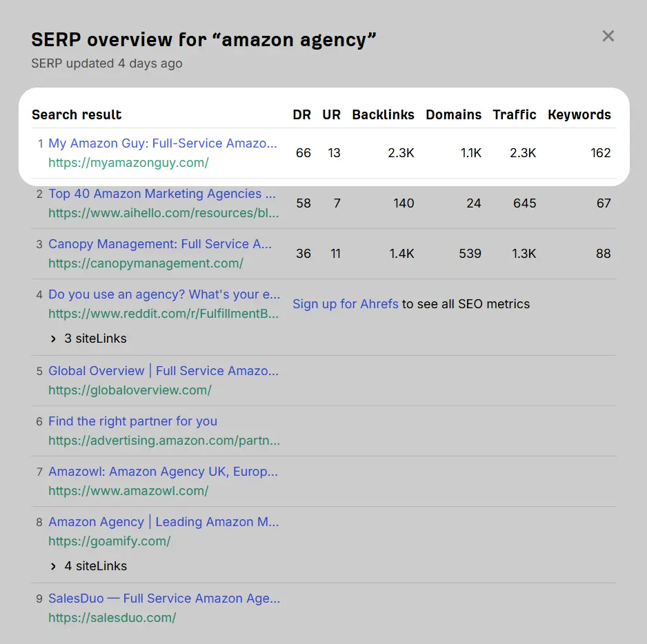The width and height of the screenshot is (647, 644).
Task: Expand the 4 siteLinks chevron
Action: [x=54, y=566]
